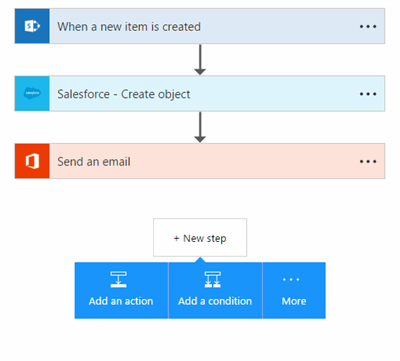Image resolution: width=400 pixels, height=361 pixels.
Task: Expand the 'Send an email' step
Action: [200, 161]
